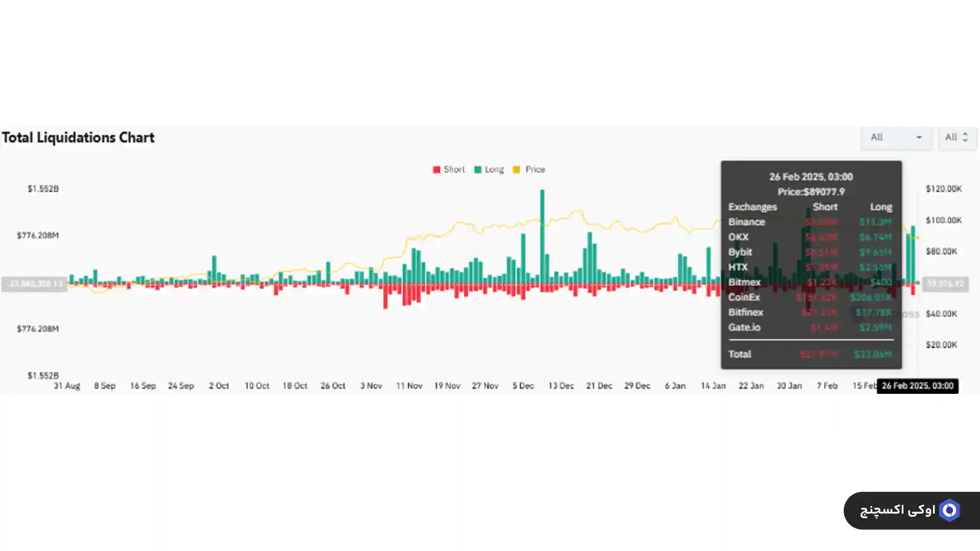Click the 26 Feb 2025, 03:00 tooltip header
The image size is (980, 551).
pos(811,177)
